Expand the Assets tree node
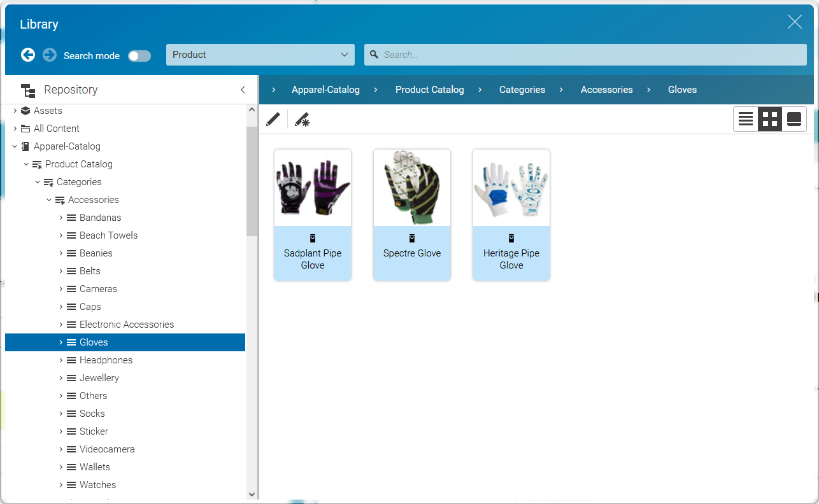The width and height of the screenshot is (819, 504). pos(15,110)
